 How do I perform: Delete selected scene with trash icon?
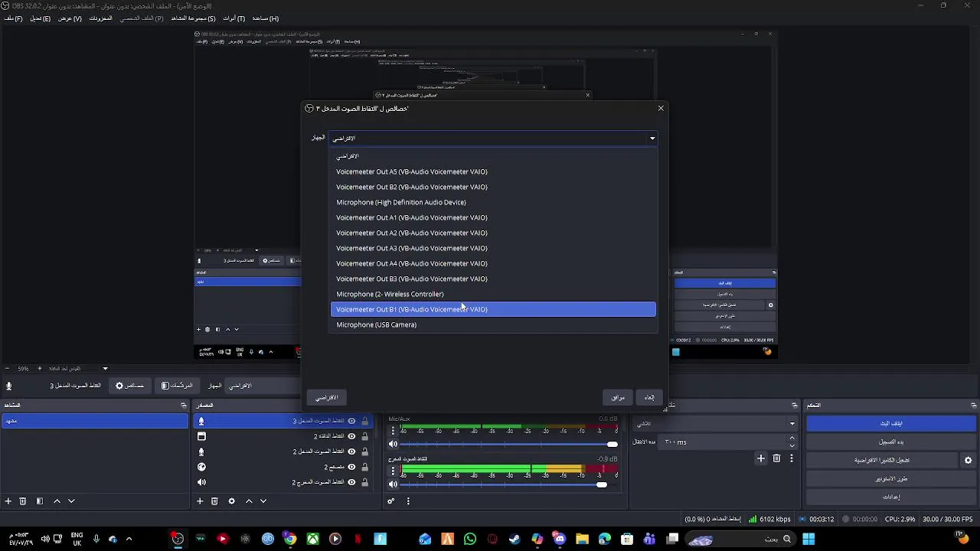point(23,501)
